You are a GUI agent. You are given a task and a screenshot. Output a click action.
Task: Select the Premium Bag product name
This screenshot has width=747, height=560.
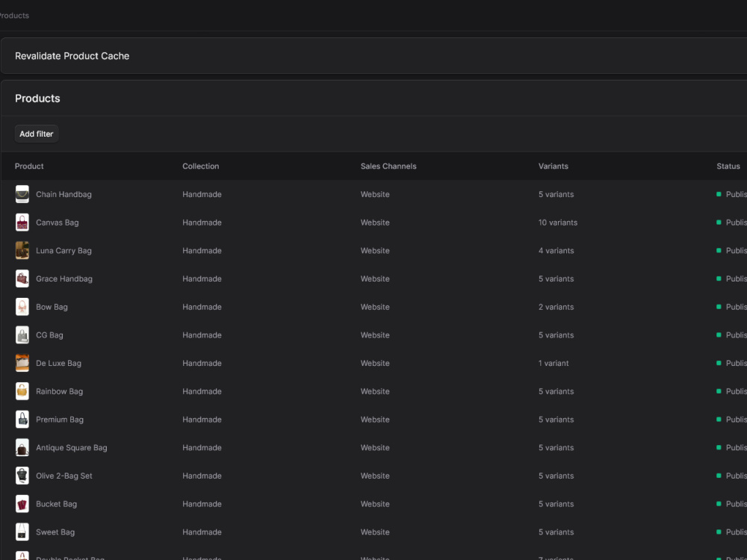tap(60, 419)
